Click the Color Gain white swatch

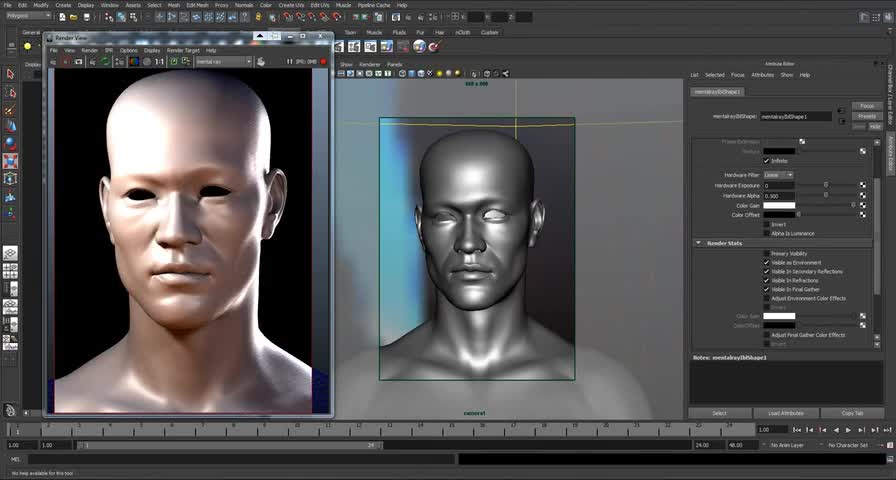click(x=779, y=205)
